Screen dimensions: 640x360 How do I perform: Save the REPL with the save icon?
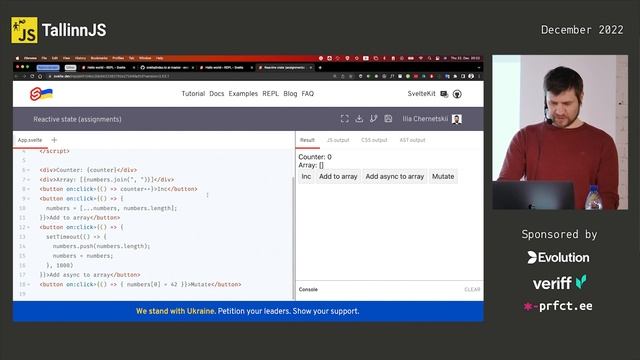[x=388, y=119]
